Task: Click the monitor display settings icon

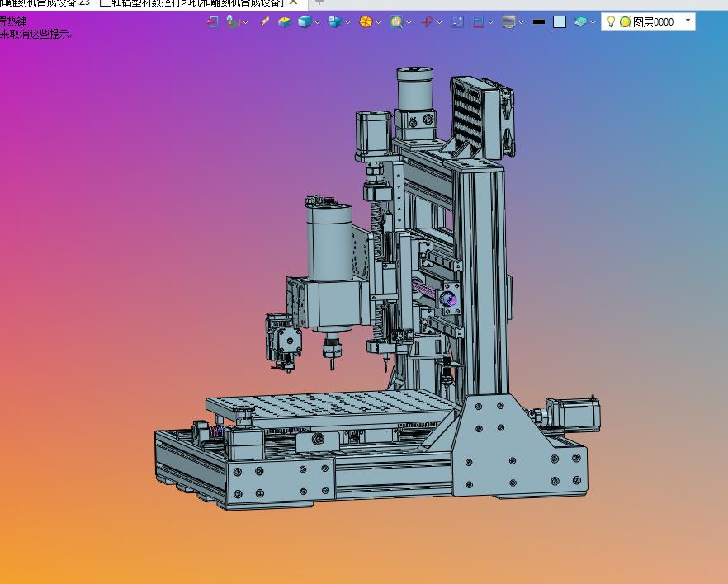Action: 508,21
